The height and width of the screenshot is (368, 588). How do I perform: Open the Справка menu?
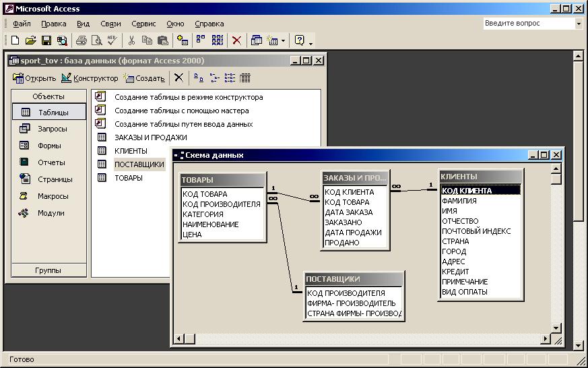pyautogui.click(x=209, y=24)
